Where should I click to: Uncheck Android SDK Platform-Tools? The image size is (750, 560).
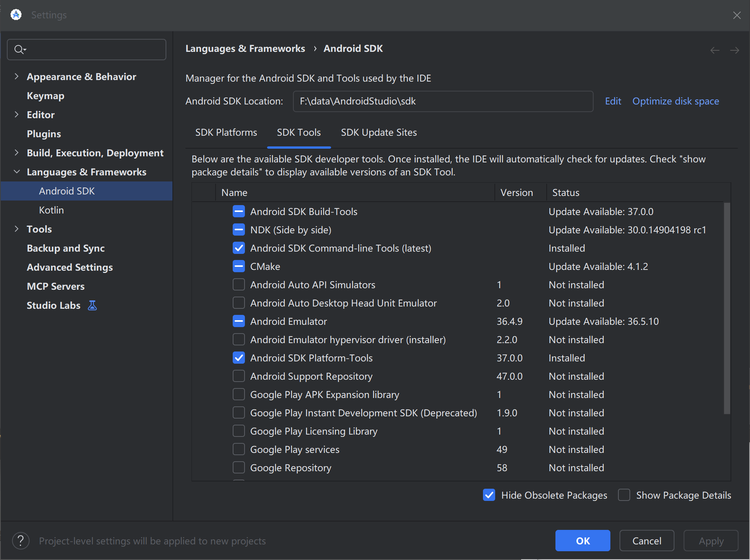coord(239,358)
